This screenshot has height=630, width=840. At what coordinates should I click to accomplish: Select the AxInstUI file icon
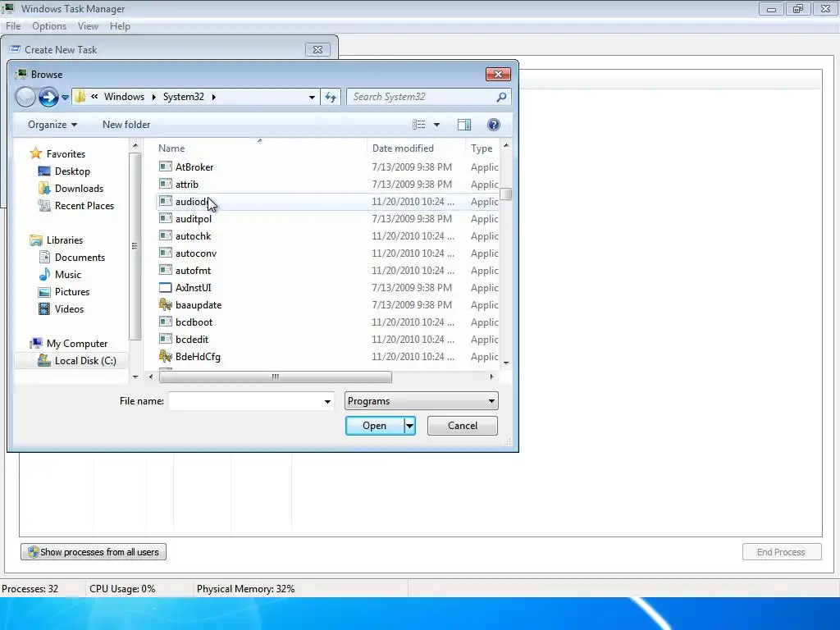point(166,288)
